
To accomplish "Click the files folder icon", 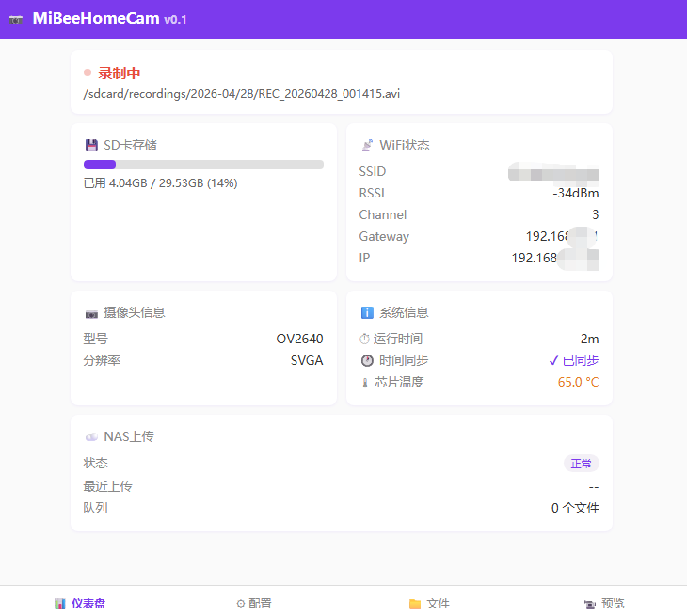I will point(414,604).
